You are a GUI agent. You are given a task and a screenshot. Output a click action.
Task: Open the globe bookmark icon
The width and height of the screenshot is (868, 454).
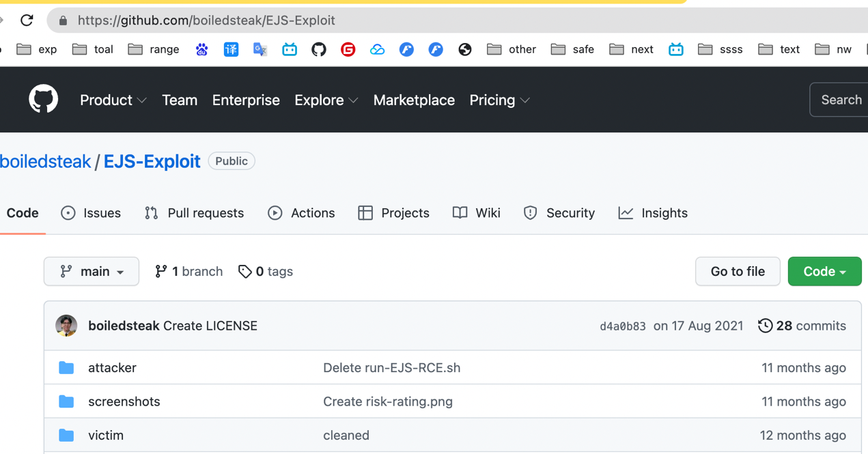coord(465,49)
